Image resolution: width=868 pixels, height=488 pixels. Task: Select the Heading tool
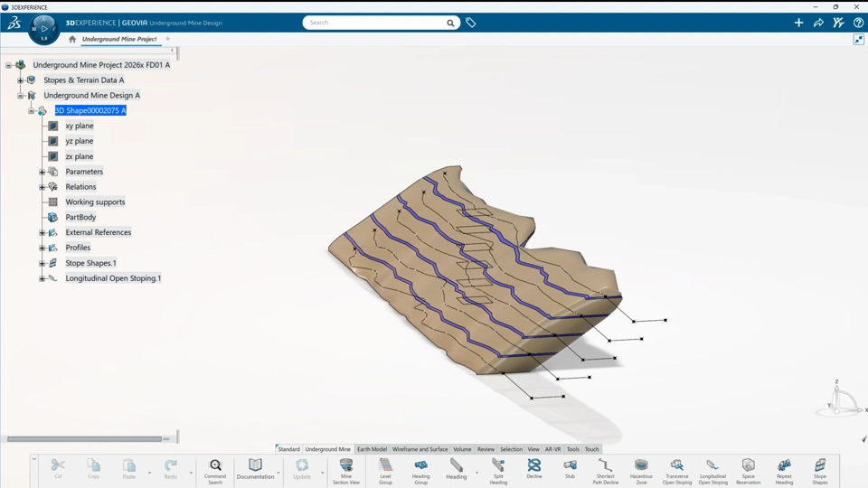click(456, 469)
